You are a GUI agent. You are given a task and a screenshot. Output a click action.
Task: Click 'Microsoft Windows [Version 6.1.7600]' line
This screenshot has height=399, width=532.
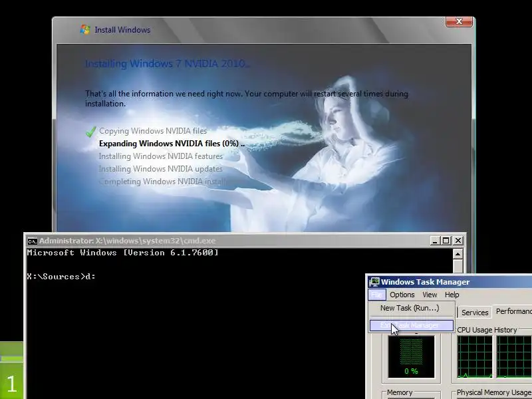[x=122, y=253]
